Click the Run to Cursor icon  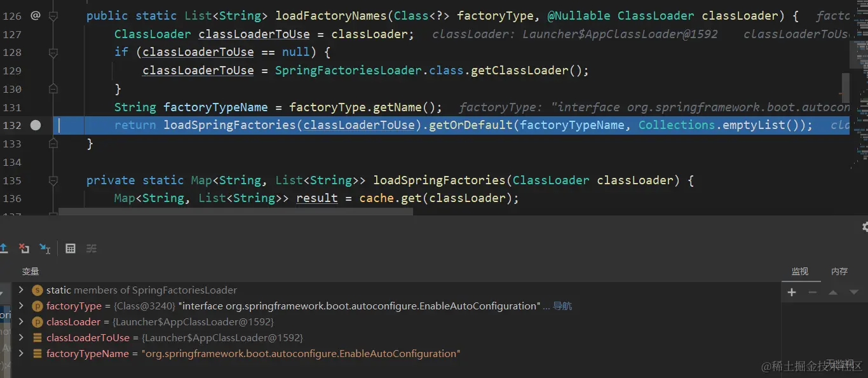click(x=44, y=248)
